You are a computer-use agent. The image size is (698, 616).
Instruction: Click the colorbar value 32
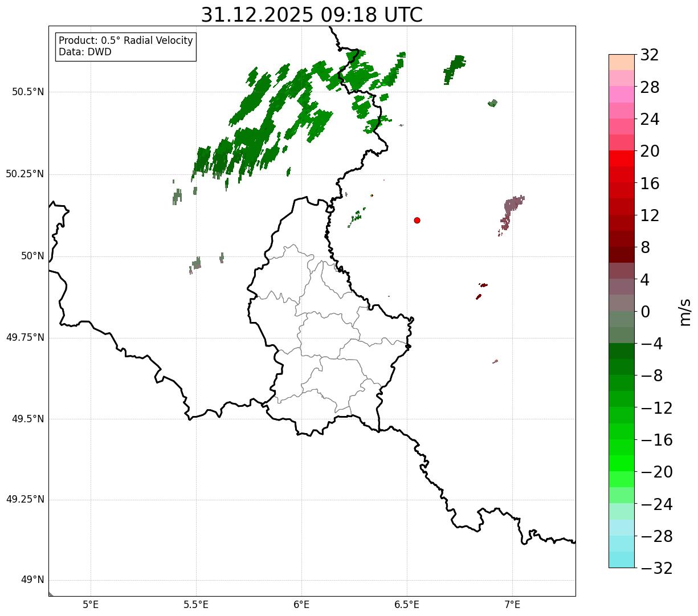point(650,55)
